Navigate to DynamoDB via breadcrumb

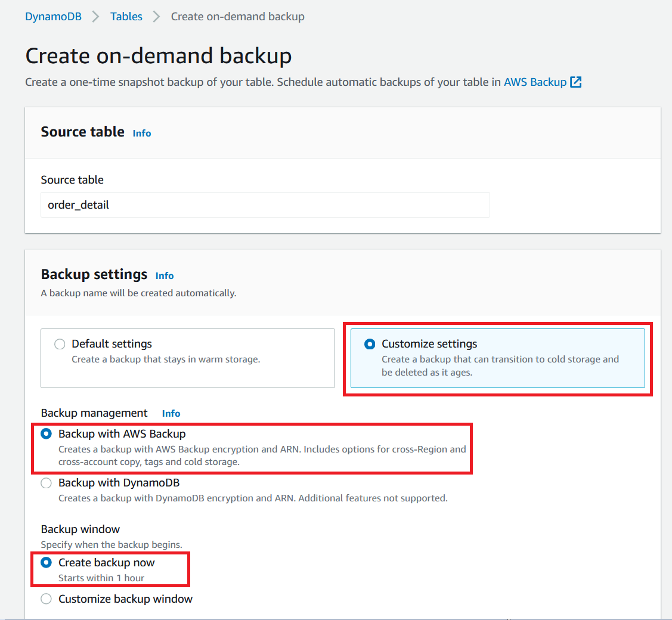coord(53,16)
